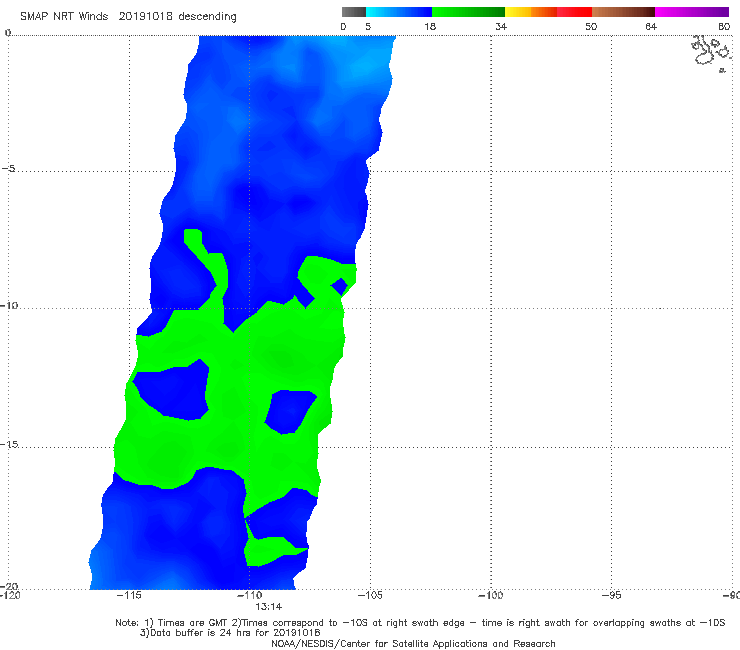Viewport: 740px width, 650px height.
Task: Click the gray 0–5 segment of the color bar
Action: (354, 12)
